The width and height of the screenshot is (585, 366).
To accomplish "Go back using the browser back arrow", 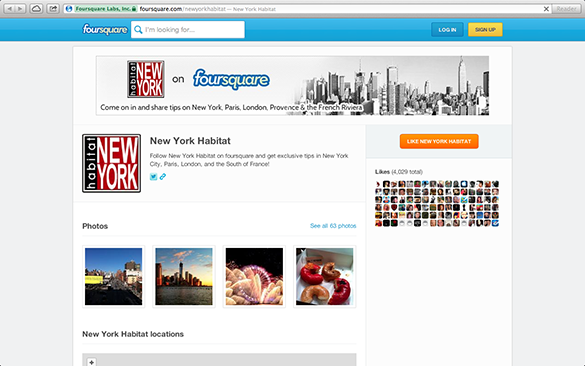I will pos(10,9).
